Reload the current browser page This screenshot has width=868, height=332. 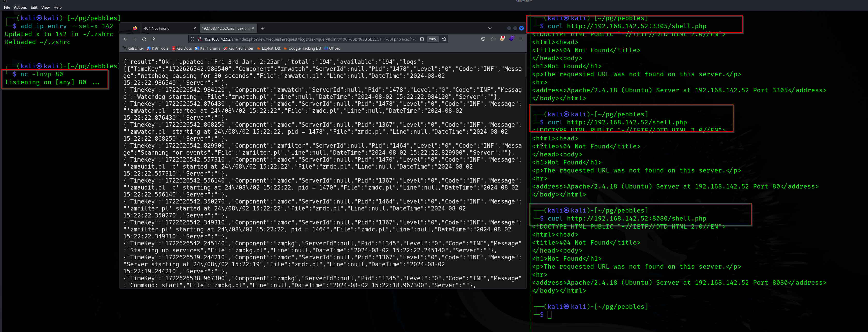pos(144,39)
